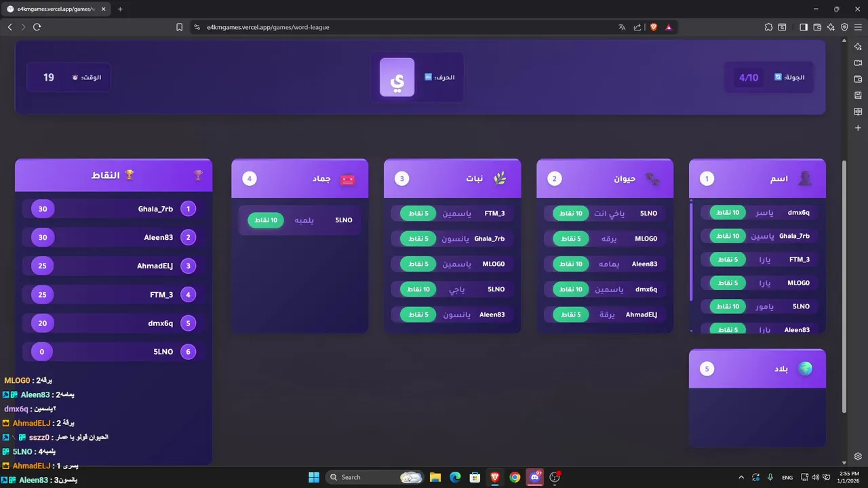868x488 pixels.
Task: Open wallet icon in the browser sidebar
Action: [x=858, y=79]
